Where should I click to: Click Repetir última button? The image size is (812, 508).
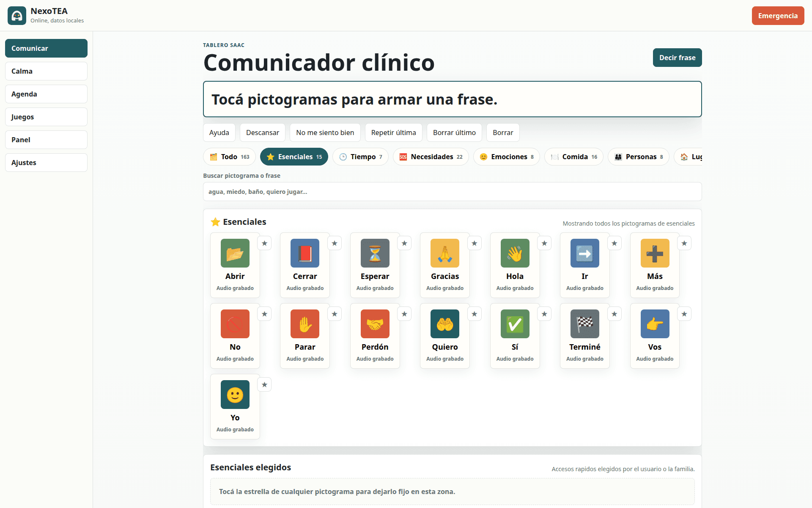(393, 133)
